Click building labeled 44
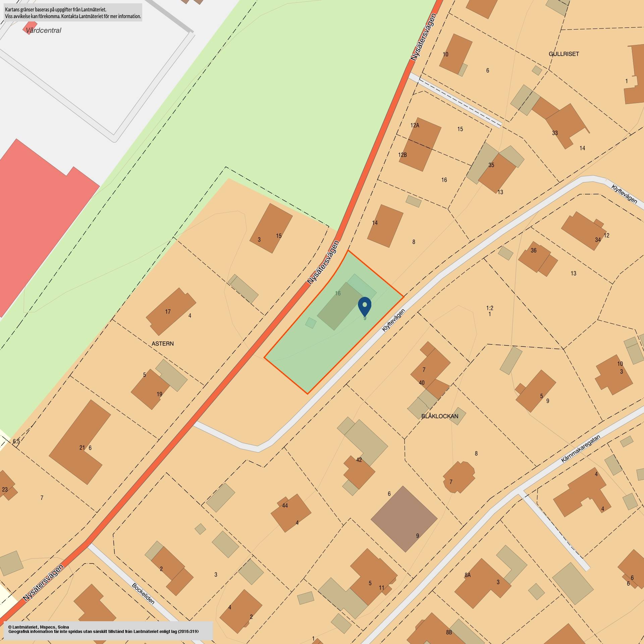Viewport: 644px width, 644px height. click(291, 513)
